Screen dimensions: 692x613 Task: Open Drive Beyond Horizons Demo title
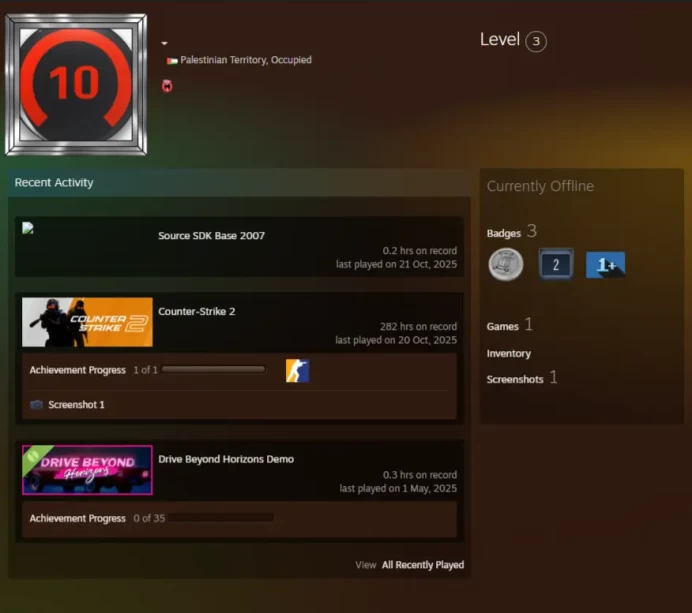226,459
